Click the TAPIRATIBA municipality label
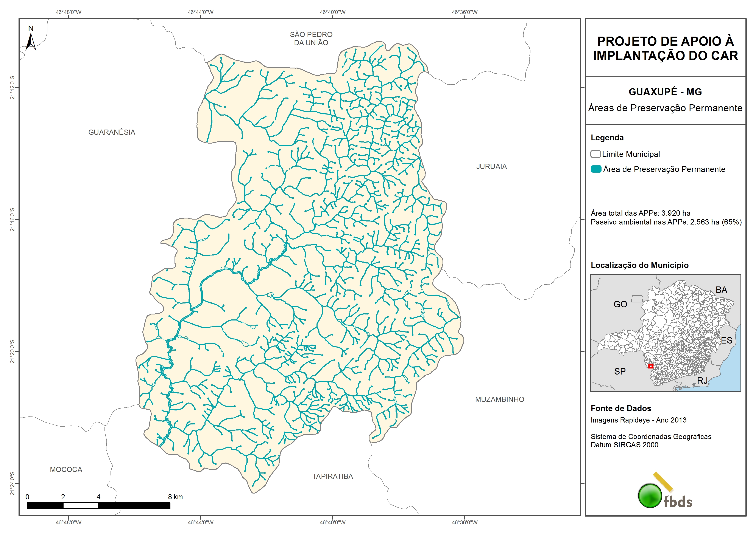 click(333, 476)
